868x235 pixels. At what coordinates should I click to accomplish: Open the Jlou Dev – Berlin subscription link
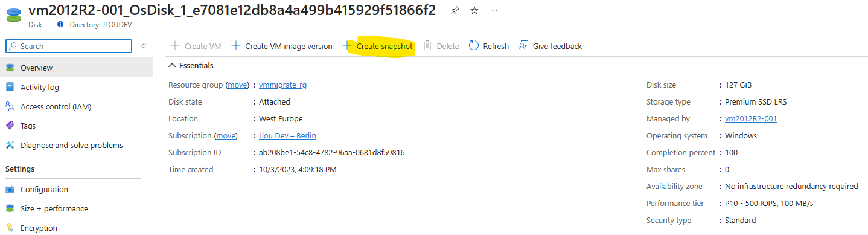(x=287, y=135)
